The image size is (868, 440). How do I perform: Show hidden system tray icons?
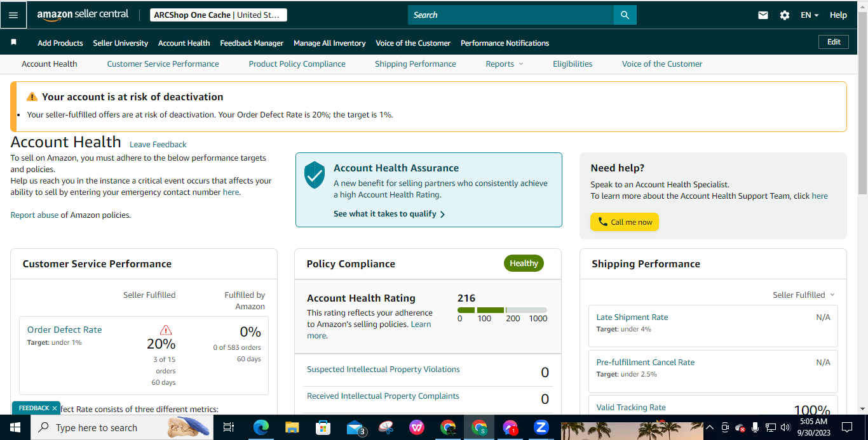point(710,428)
